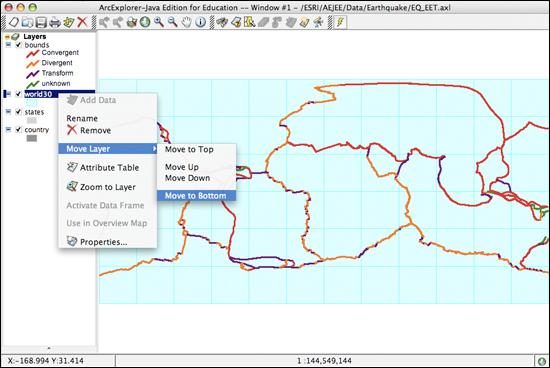Screen dimensions: 550x368
Task: Click the Save project floppy icon
Action: (x=41, y=22)
